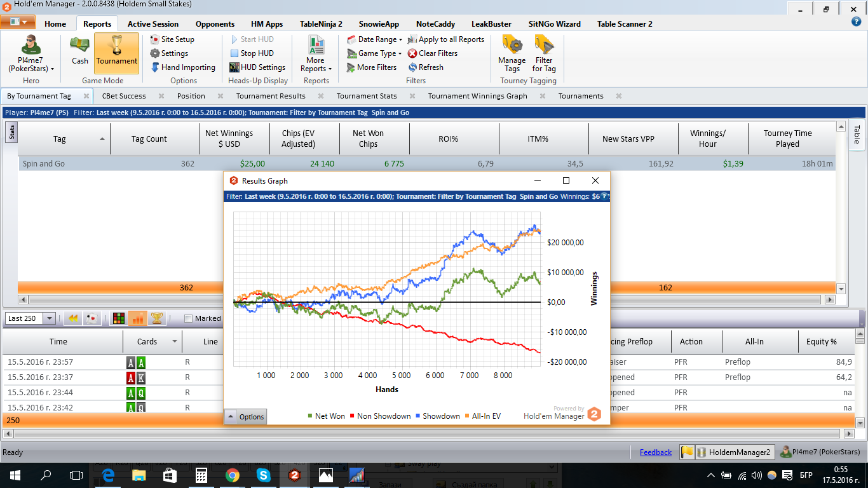Image resolution: width=868 pixels, height=488 pixels.
Task: Click the rewind hand replayer icon
Action: point(72,318)
